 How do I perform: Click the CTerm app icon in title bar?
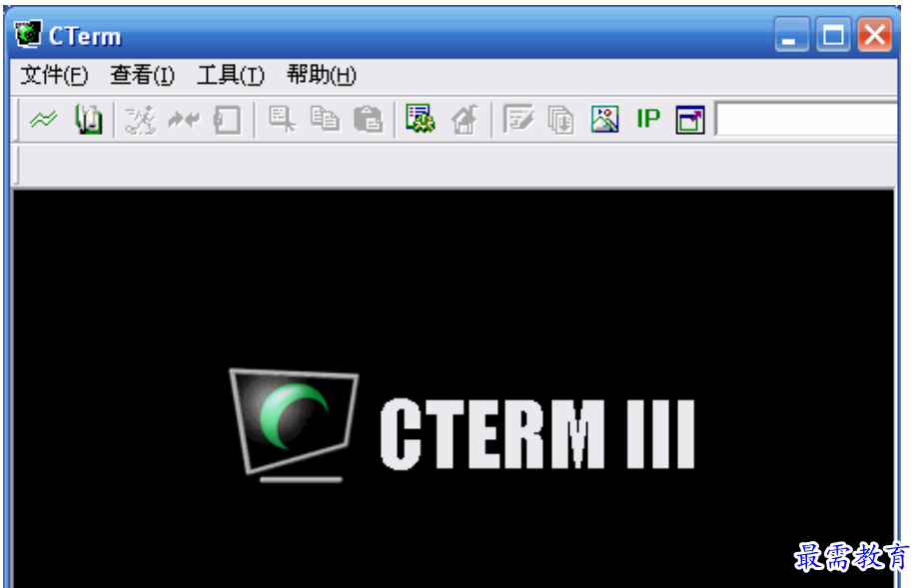pos(28,35)
